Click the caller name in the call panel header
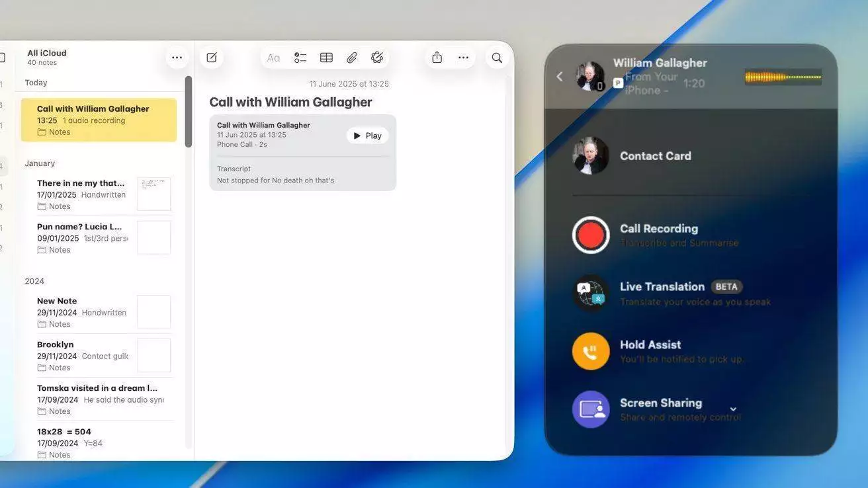The image size is (868, 488). pyautogui.click(x=660, y=63)
